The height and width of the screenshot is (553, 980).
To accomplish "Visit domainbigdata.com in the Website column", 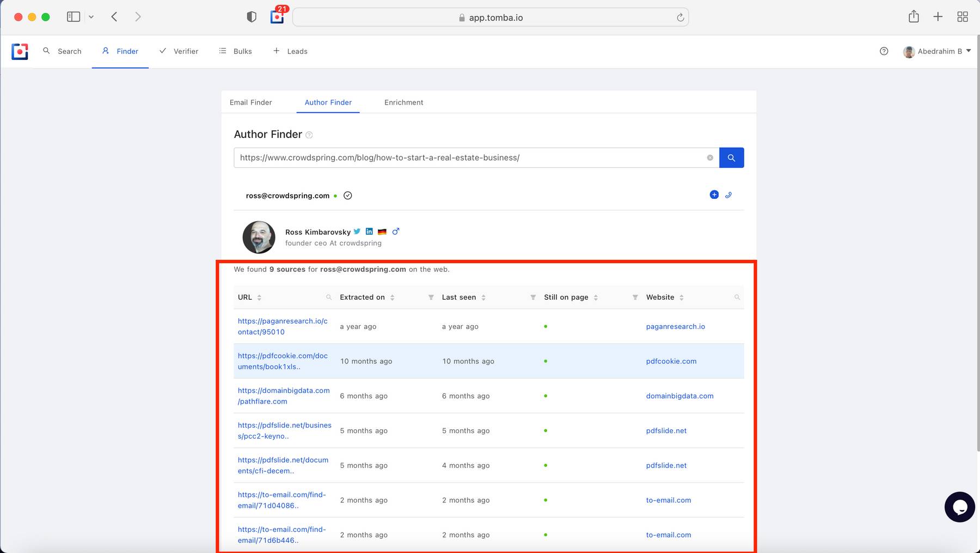I will coord(679,396).
